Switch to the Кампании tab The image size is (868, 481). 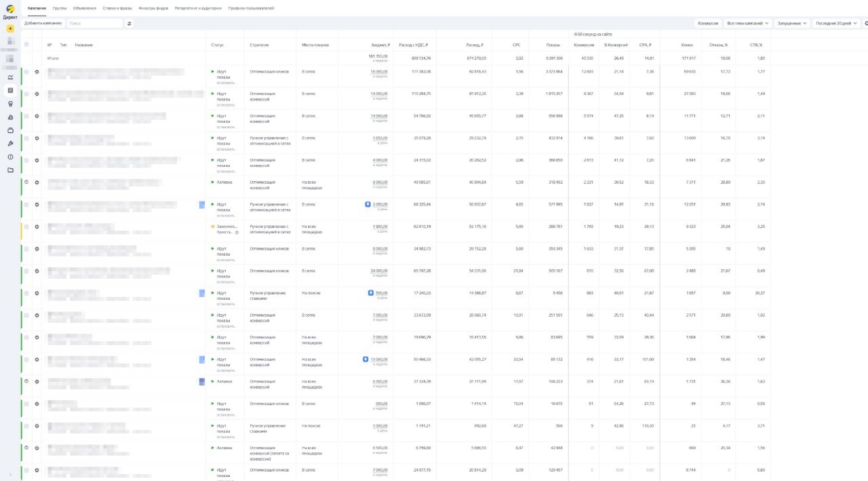pos(37,8)
